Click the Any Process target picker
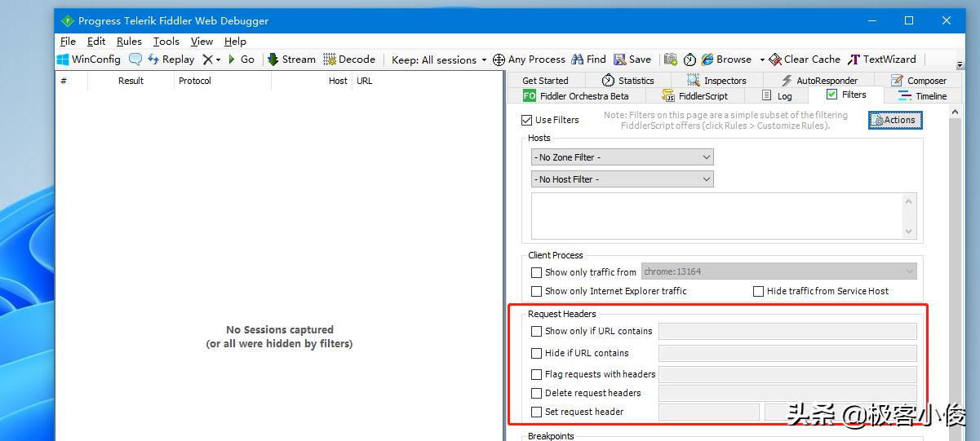This screenshot has height=441, width=980. point(529,60)
